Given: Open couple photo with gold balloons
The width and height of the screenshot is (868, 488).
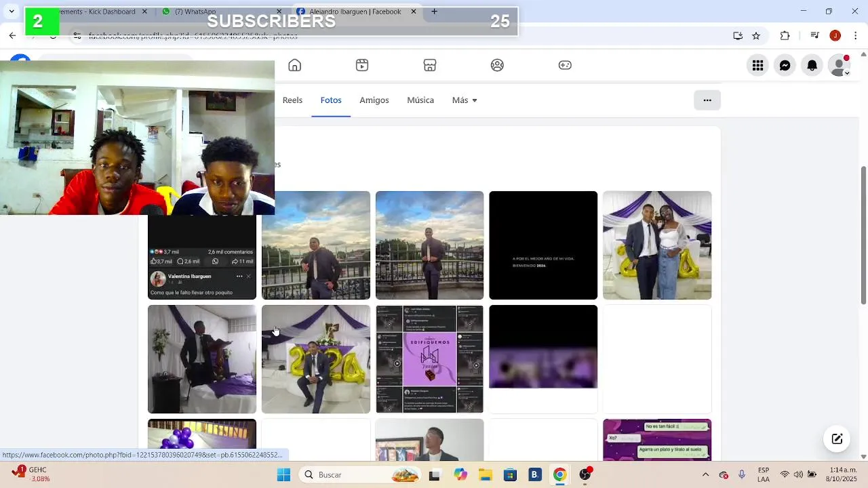Looking at the screenshot, I should tap(657, 245).
